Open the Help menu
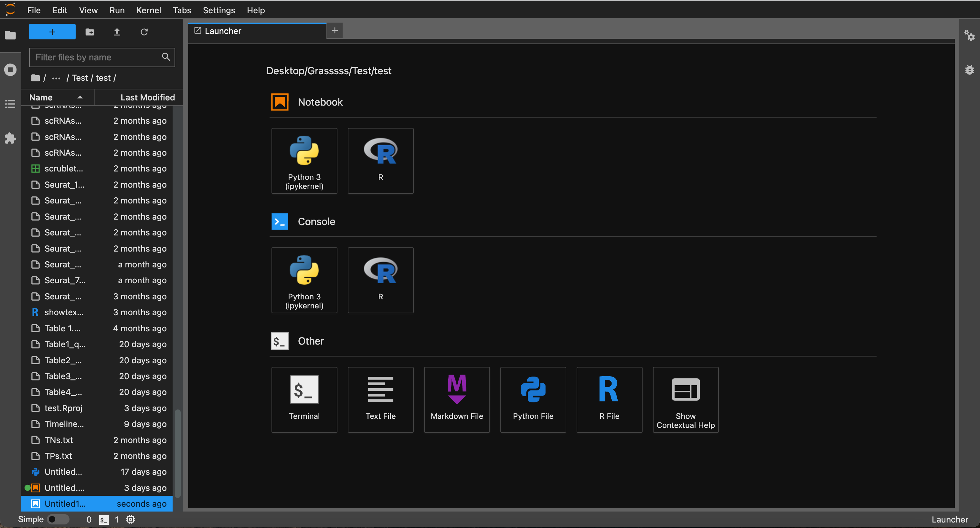This screenshot has width=980, height=528. (256, 10)
